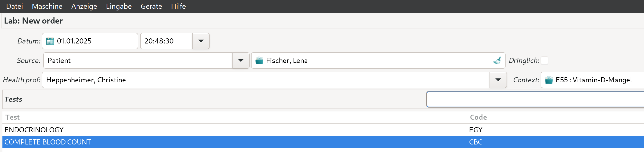
Task: Open the time dropdown arrow
Action: (x=201, y=41)
